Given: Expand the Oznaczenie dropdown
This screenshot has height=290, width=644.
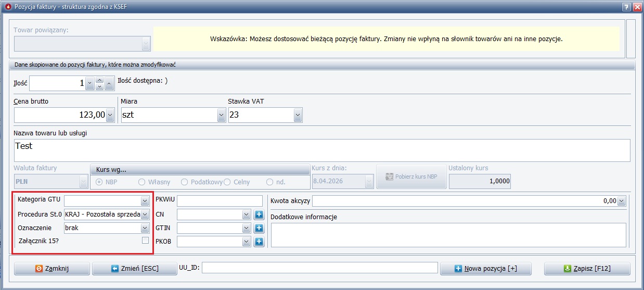Looking at the screenshot, I should (145, 228).
